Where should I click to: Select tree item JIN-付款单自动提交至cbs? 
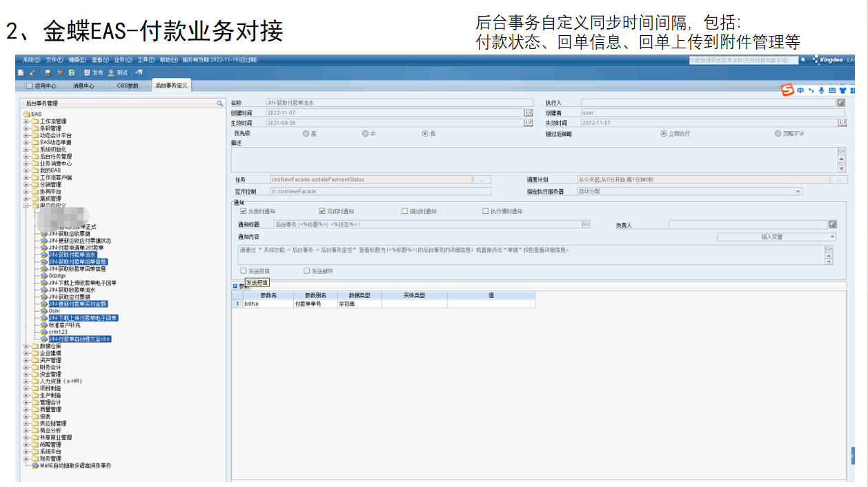tap(79, 339)
